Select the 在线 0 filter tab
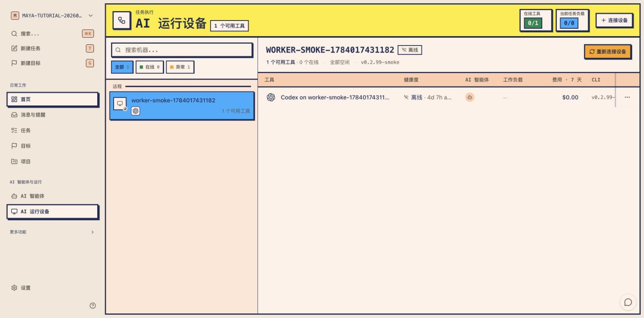 150,67
